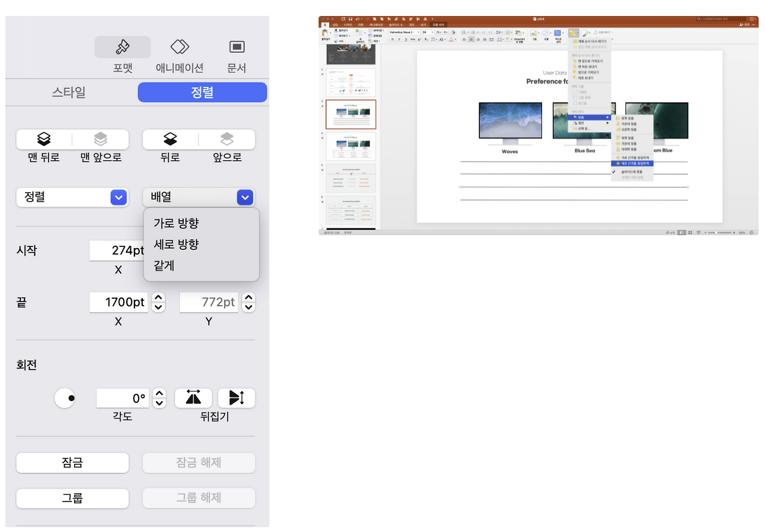The width and height of the screenshot is (765, 532).
Task: Flip the object horizontally with the 뒤집기 icon
Action: point(193,398)
